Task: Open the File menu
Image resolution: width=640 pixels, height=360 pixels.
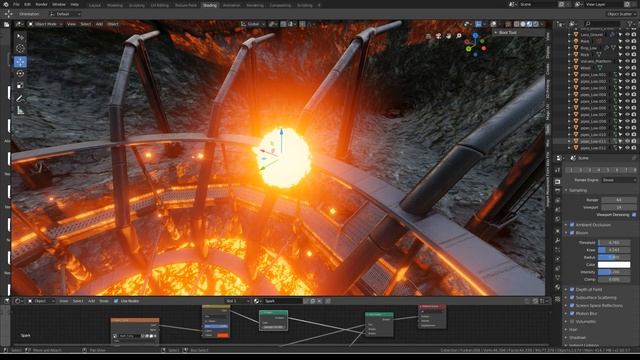Action: (16, 4)
